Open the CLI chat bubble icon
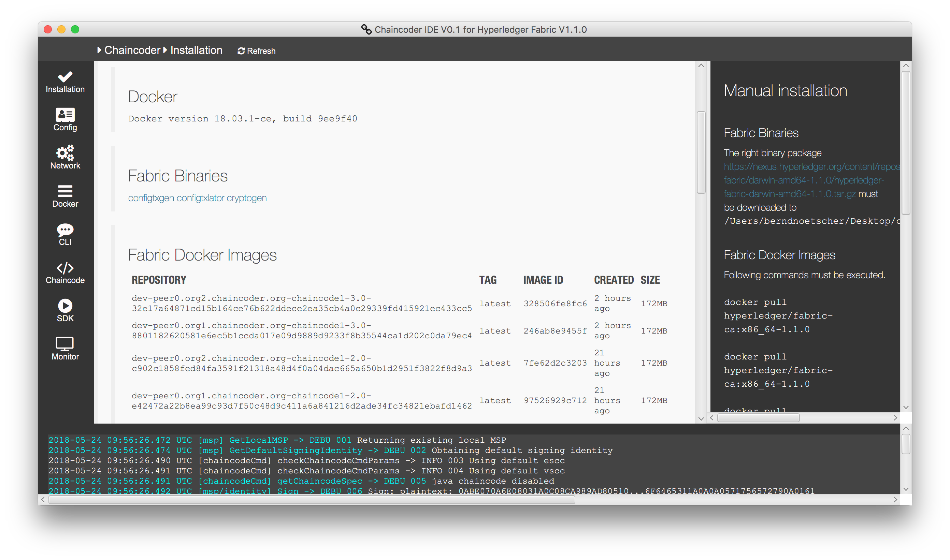 [x=65, y=234]
